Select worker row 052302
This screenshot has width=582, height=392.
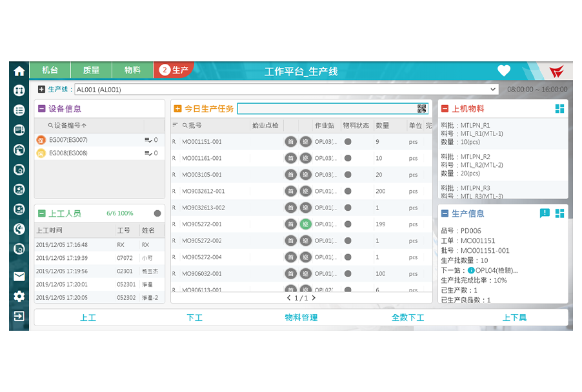(x=99, y=297)
